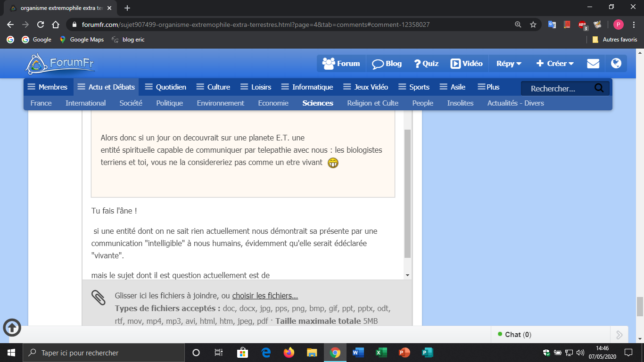The width and height of the screenshot is (644, 362).
Task: Go to Politique subforum
Action: point(169,103)
